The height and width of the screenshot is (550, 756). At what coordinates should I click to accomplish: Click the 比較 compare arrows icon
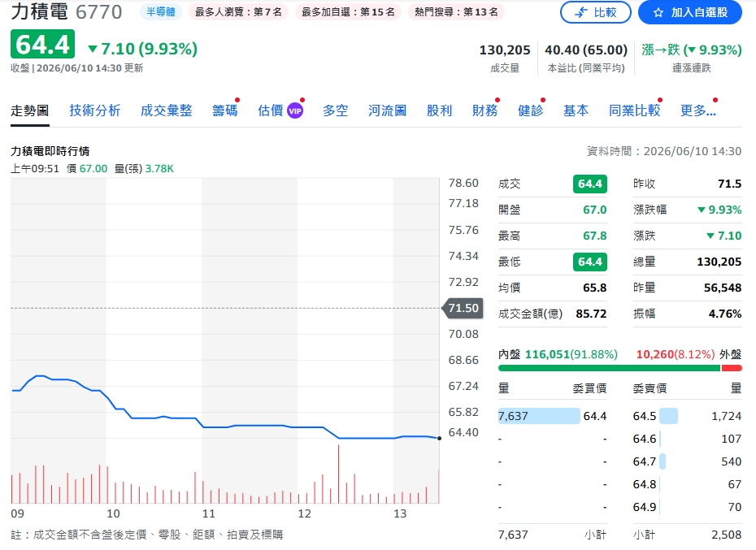tap(581, 12)
